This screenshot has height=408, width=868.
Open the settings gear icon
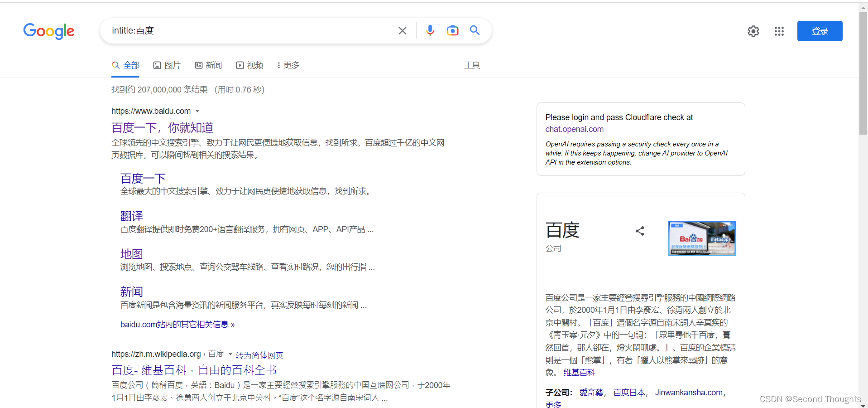[753, 31]
